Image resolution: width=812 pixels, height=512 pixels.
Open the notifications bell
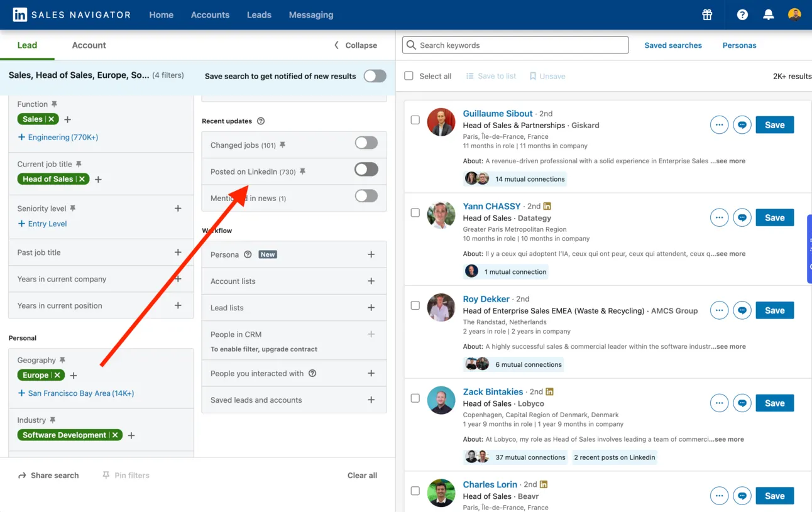[768, 14]
